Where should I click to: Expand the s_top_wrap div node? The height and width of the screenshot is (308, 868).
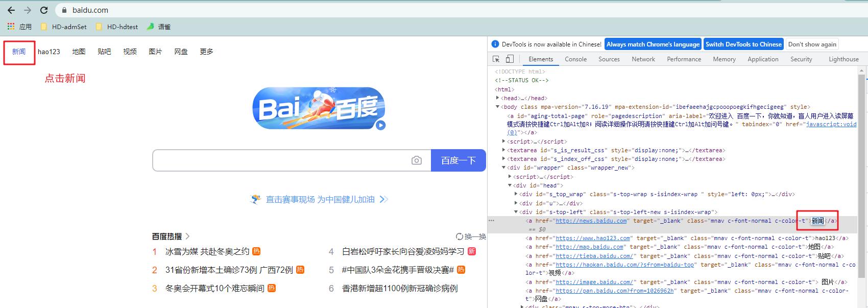[x=516, y=194]
